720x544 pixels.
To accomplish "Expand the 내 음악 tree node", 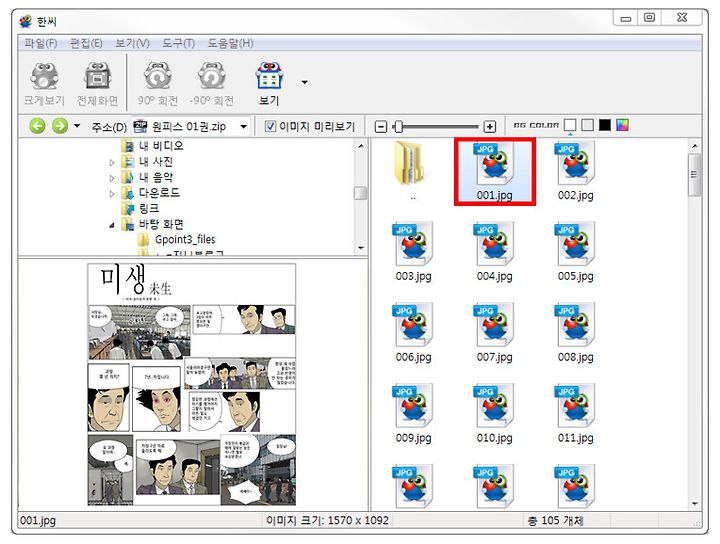I will click(112, 178).
